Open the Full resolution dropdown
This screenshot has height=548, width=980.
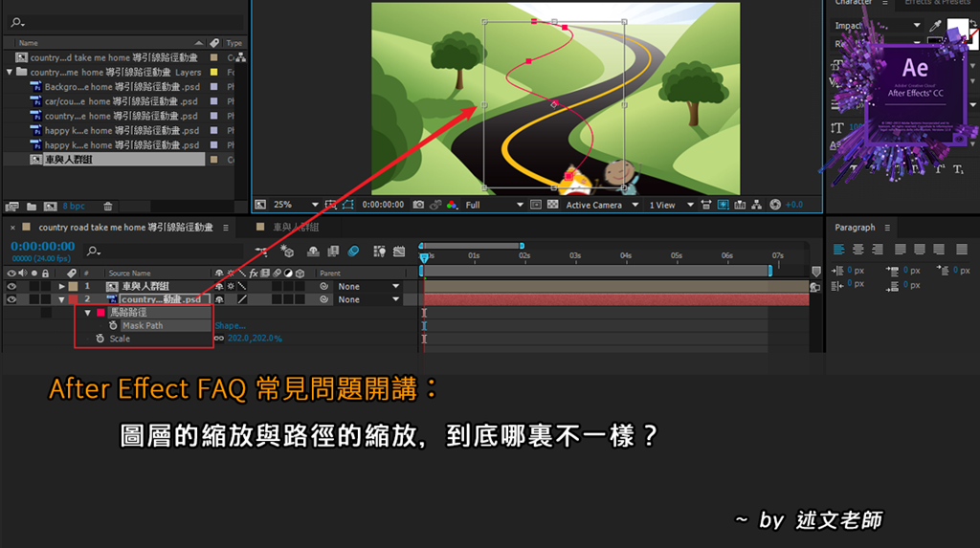click(x=494, y=205)
